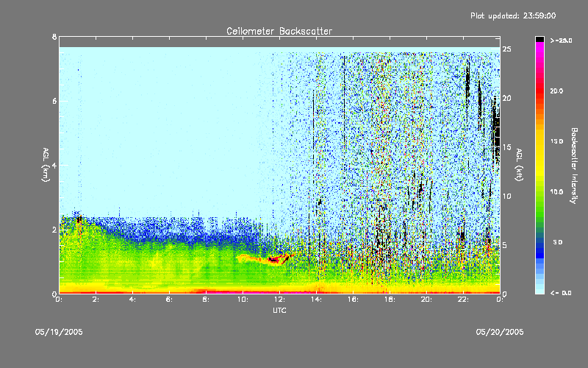Click the '4:' hour tick on x-axis
The image size is (588, 368).
tap(133, 300)
